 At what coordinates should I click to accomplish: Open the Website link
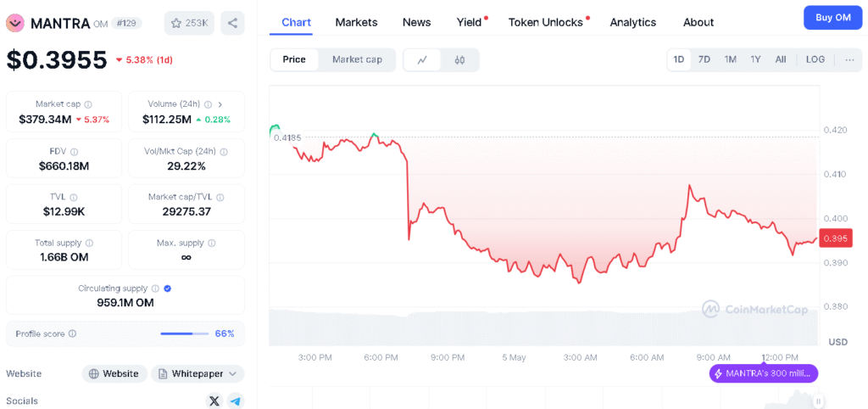114,373
